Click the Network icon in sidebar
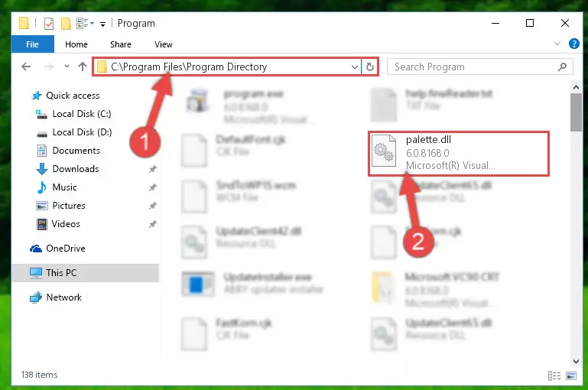The image size is (588, 390). [36, 297]
